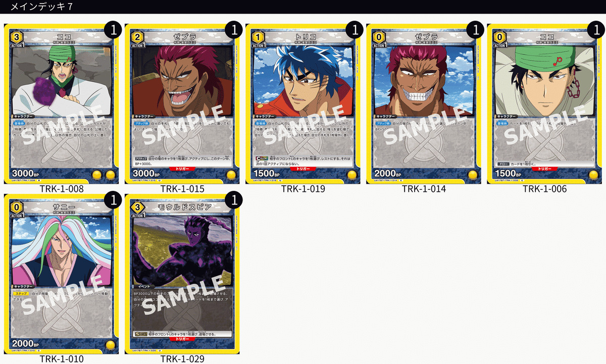Open the Zebra card with 3000BP
This screenshot has width=606, height=364.
(x=182, y=103)
